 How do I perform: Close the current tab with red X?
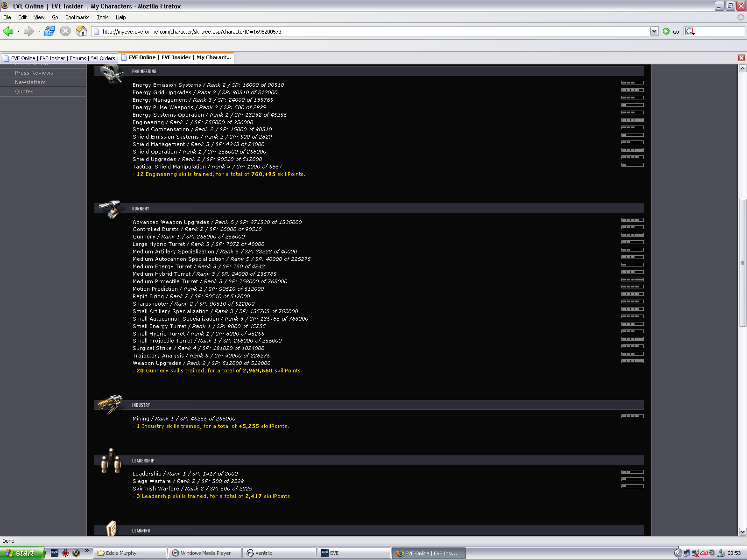click(x=741, y=58)
